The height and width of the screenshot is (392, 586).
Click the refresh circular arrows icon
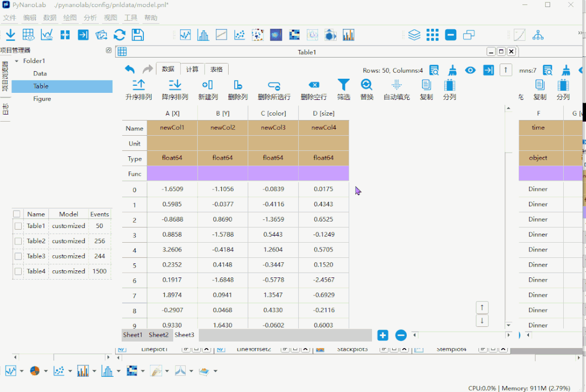pos(119,35)
